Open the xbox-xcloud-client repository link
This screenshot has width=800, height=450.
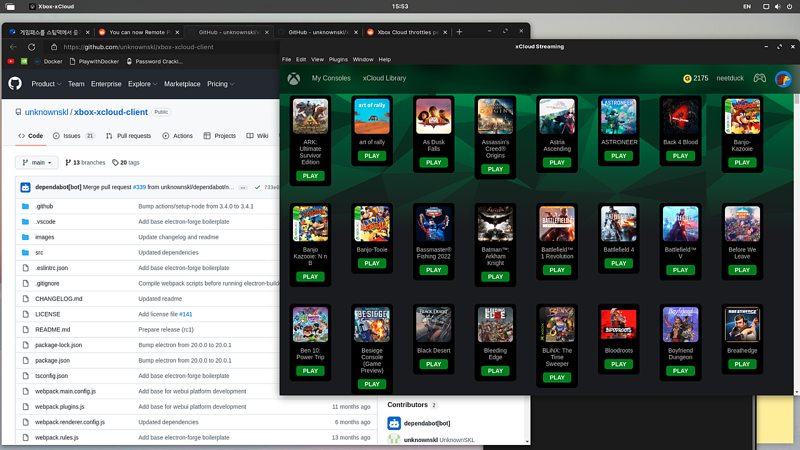pos(111,112)
